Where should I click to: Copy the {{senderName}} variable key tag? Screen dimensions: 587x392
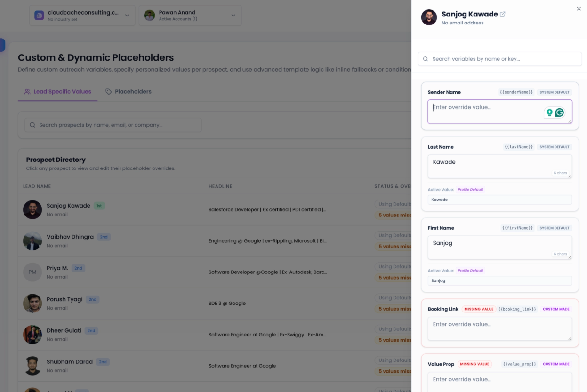tap(516, 92)
